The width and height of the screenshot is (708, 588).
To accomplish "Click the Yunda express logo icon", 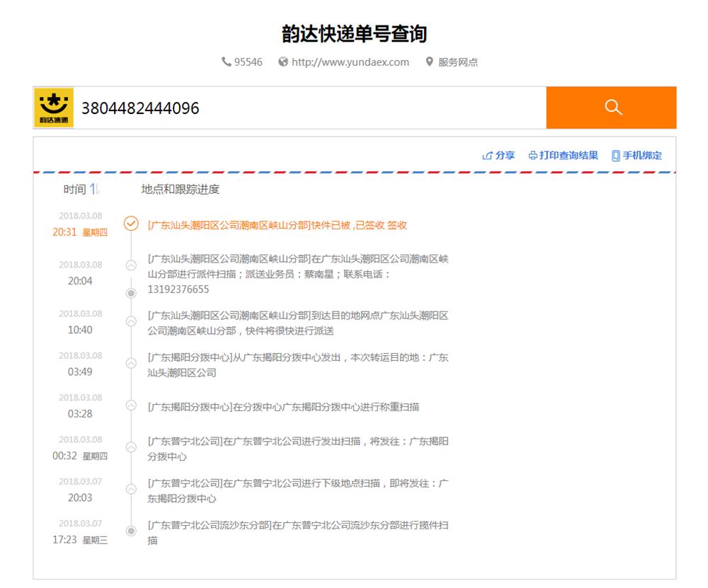I will tap(54, 108).
